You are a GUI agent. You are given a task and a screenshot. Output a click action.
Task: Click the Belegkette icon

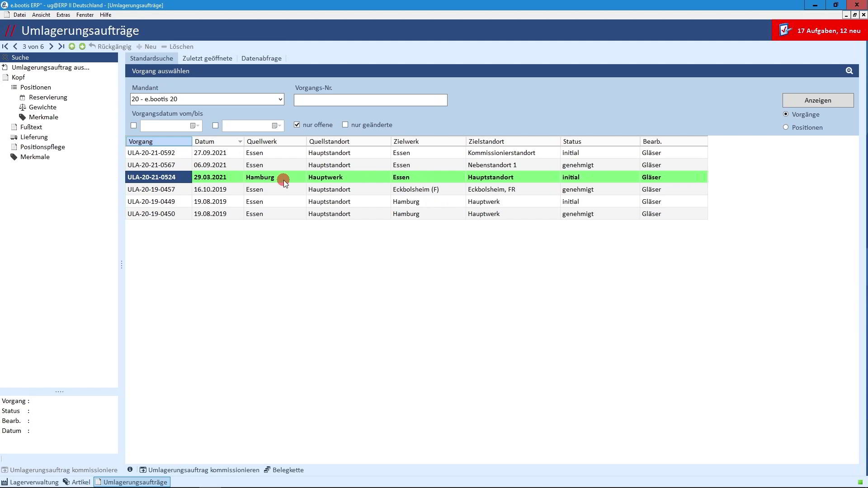pos(267,470)
